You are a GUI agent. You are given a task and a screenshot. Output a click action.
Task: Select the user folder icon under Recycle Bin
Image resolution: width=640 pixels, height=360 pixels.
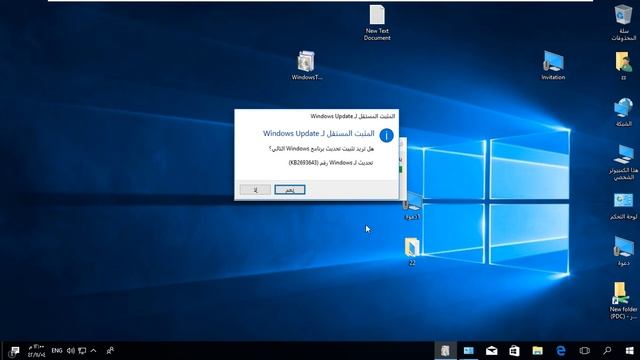623,65
